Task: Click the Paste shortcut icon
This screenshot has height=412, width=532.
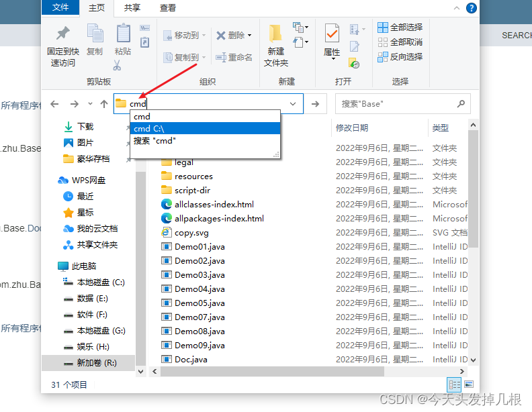Action: tap(145, 42)
